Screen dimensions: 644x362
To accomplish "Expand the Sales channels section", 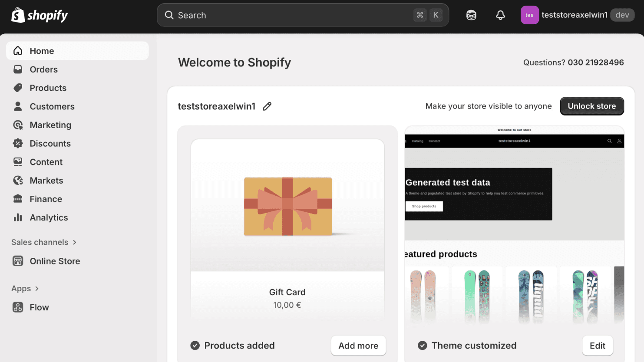I will tap(43, 242).
